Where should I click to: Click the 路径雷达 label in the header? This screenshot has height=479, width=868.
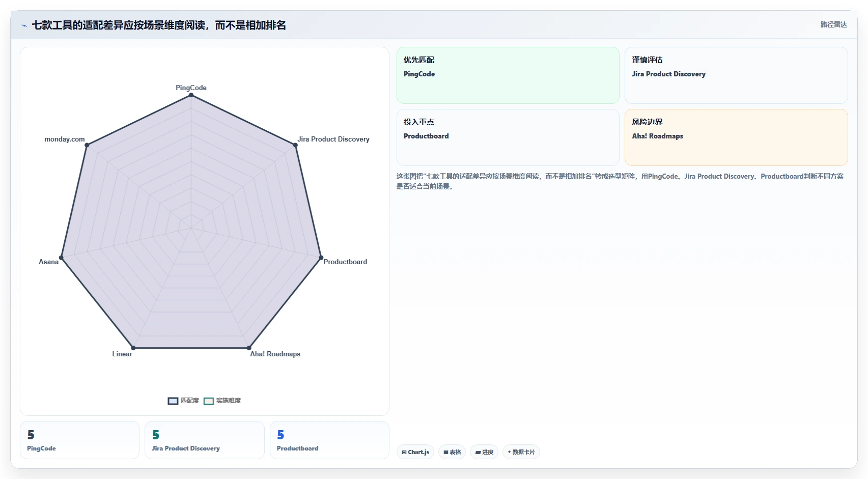click(x=833, y=24)
